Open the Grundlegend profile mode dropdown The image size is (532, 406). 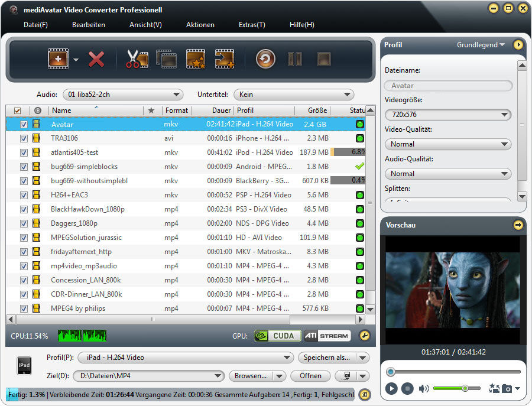[x=481, y=45]
